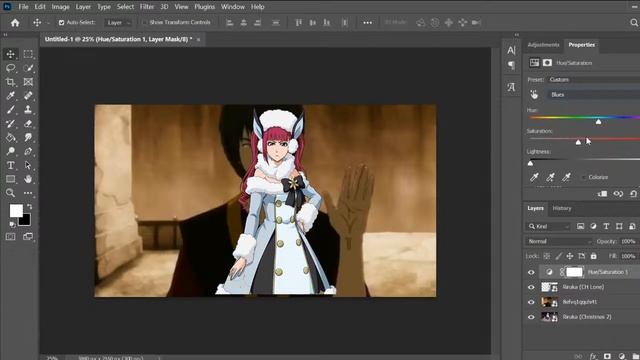The image size is (640, 360).
Task: Open the screen mode button
Action: coord(28,237)
